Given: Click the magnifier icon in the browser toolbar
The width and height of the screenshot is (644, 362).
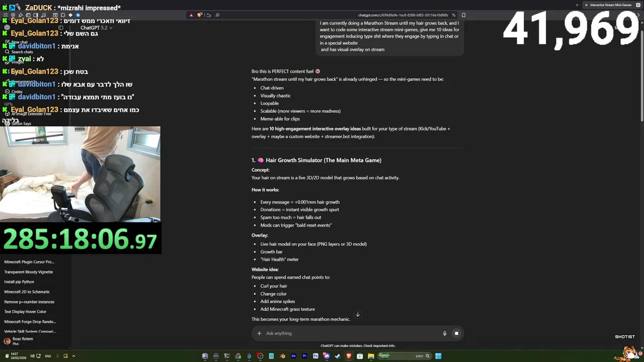Looking at the screenshot, I should (217, 15).
